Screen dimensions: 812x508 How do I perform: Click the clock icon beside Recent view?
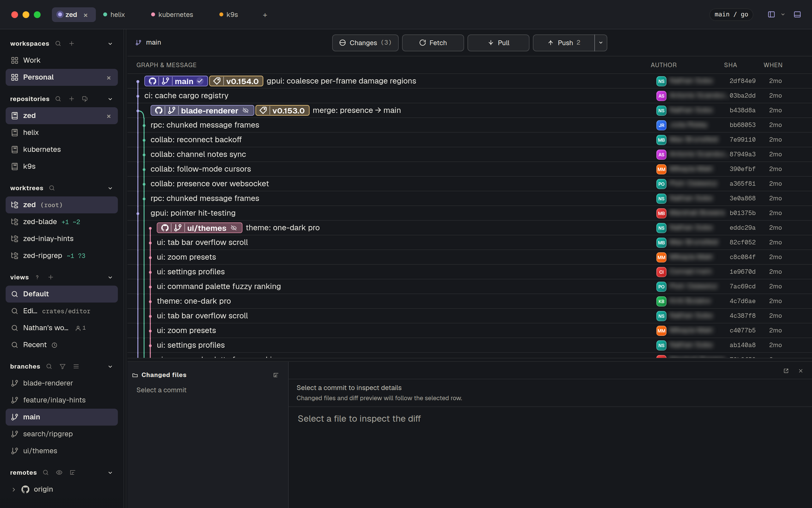(54, 345)
